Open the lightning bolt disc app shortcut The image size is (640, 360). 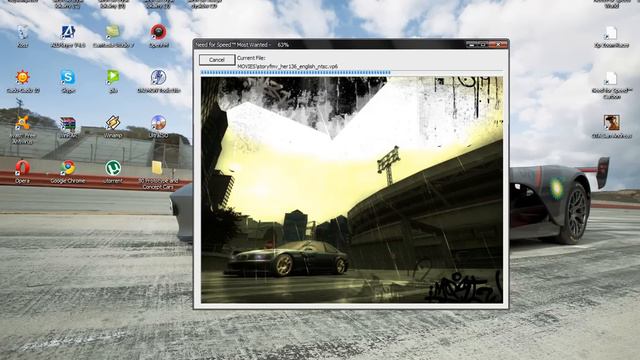[x=158, y=81]
